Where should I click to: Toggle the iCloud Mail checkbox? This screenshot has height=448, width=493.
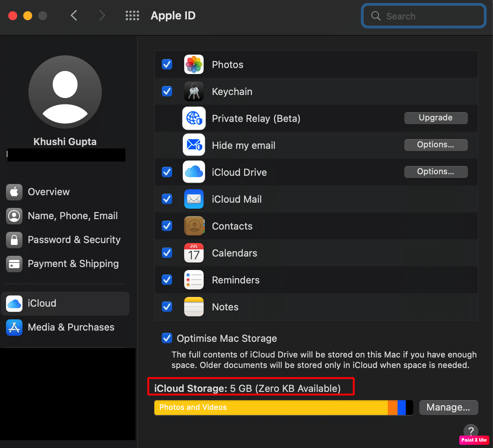point(167,199)
